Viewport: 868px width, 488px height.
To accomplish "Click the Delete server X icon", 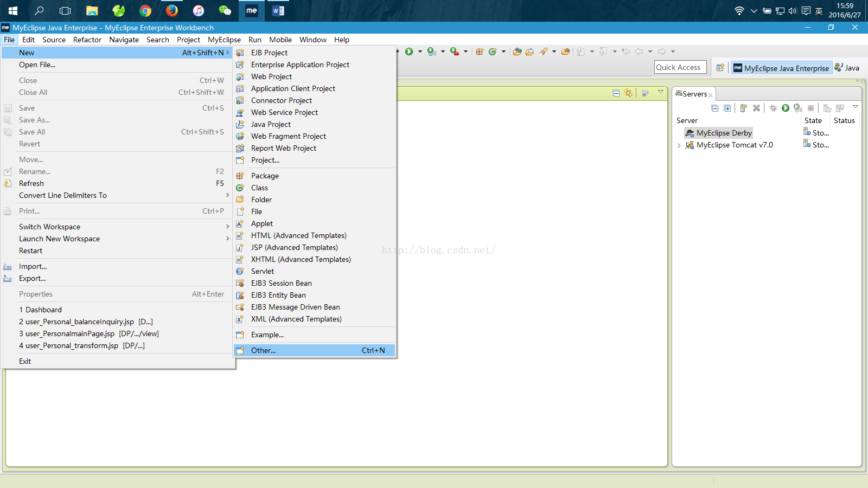I will tap(756, 108).
